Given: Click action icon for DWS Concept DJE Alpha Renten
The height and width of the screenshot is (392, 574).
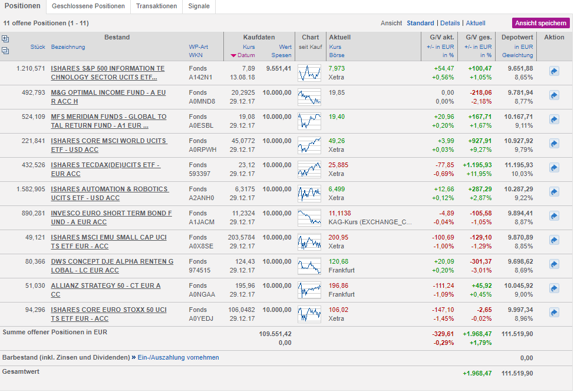Looking at the screenshot, I should point(554,264).
